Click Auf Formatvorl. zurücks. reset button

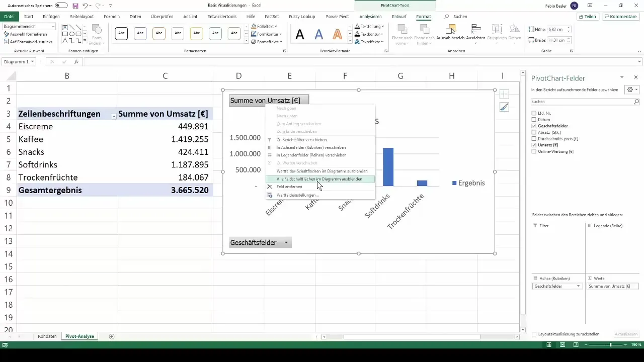(x=28, y=42)
